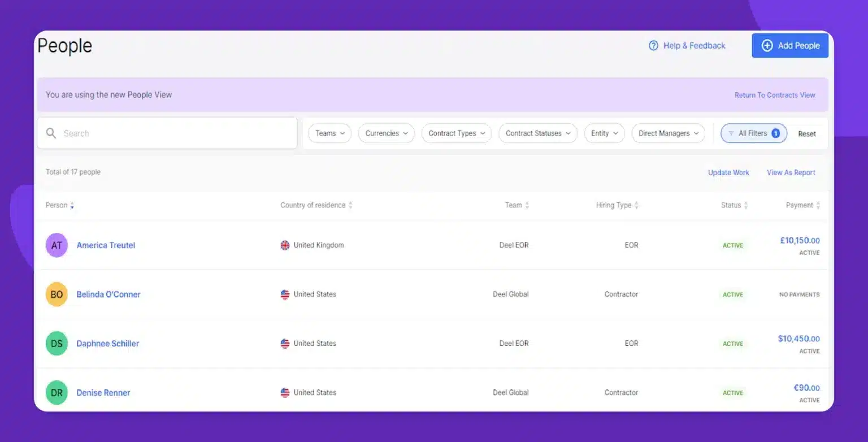Click the People page heading
Screen dimensions: 868x442
coord(64,46)
